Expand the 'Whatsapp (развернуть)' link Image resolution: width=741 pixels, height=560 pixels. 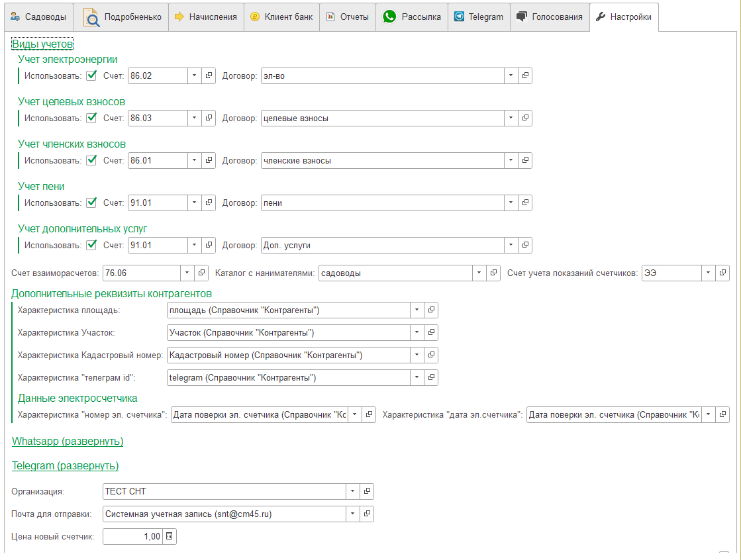tap(68, 442)
